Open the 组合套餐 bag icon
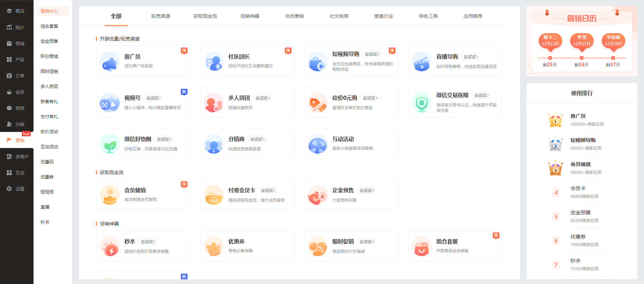 click(422, 246)
